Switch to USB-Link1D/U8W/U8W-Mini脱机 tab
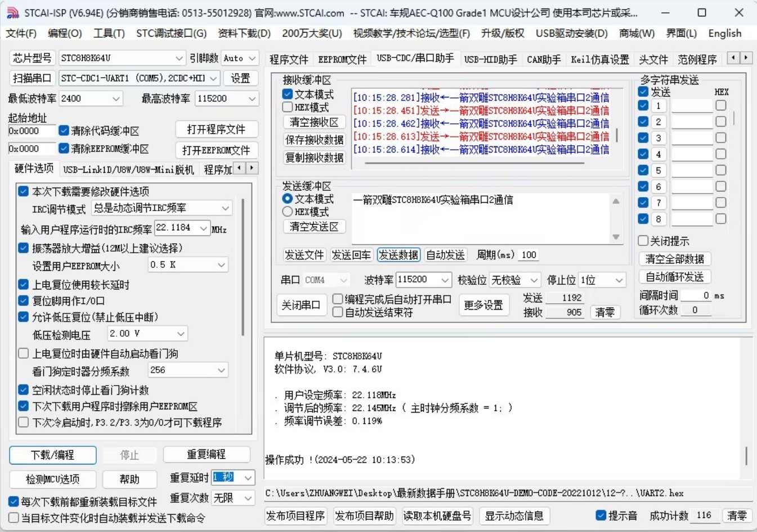Viewport: 757px width, 532px height. pyautogui.click(x=128, y=169)
